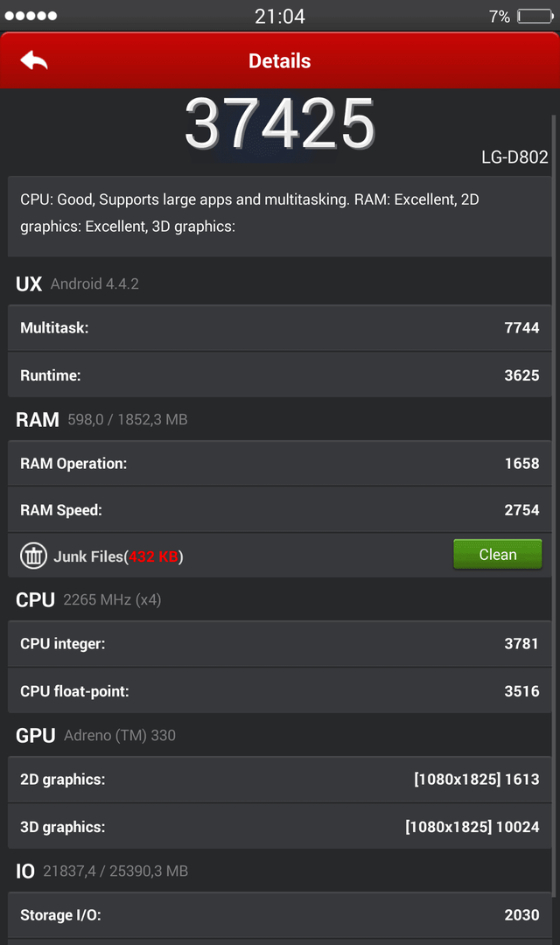Select the Runtime score row
The width and height of the screenshot is (560, 945).
tap(280, 374)
